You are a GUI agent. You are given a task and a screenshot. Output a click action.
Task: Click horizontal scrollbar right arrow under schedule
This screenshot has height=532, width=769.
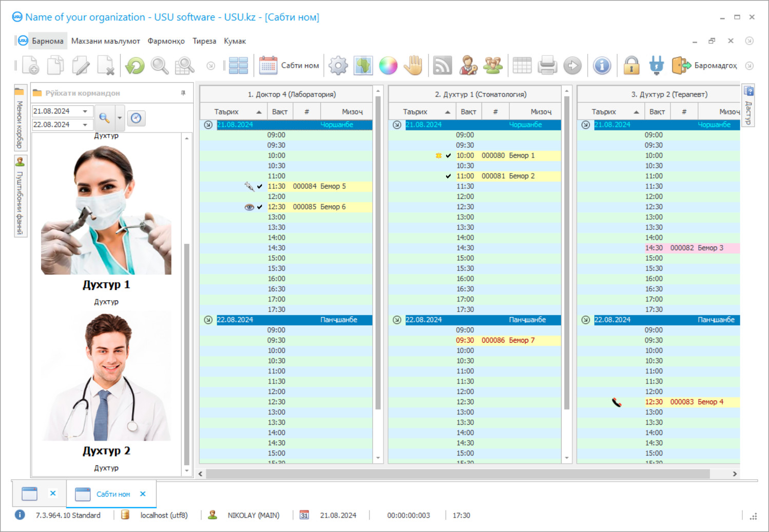click(735, 474)
